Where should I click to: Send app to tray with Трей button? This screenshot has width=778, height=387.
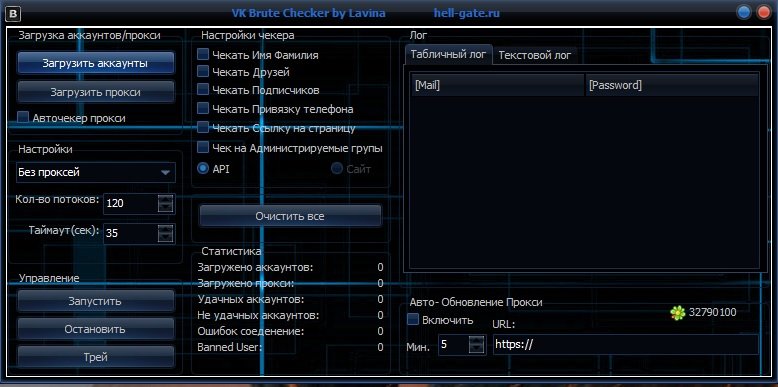(96, 356)
